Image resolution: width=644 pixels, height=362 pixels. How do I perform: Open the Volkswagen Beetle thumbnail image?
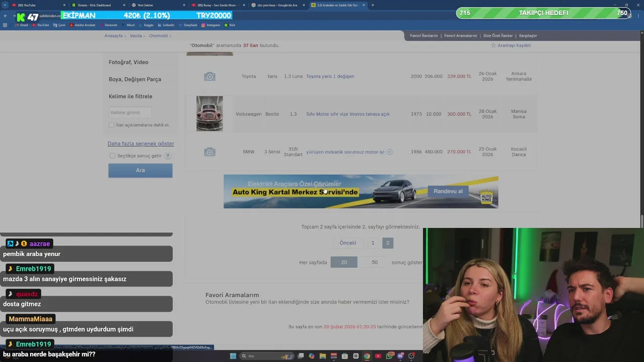click(x=209, y=114)
